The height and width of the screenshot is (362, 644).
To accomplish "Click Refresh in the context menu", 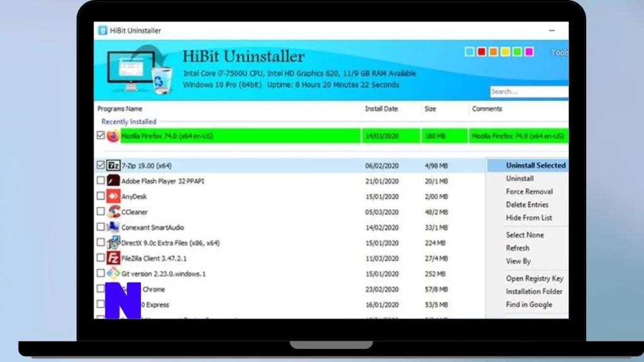I will pyautogui.click(x=518, y=248).
